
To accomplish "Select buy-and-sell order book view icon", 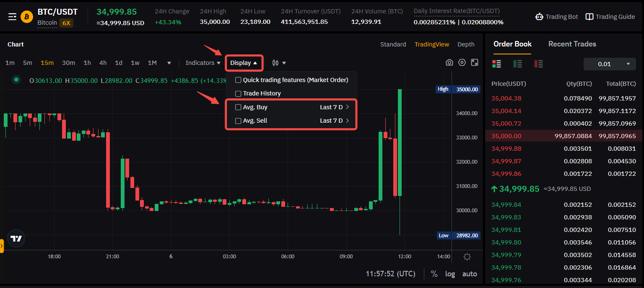I will [x=496, y=64].
